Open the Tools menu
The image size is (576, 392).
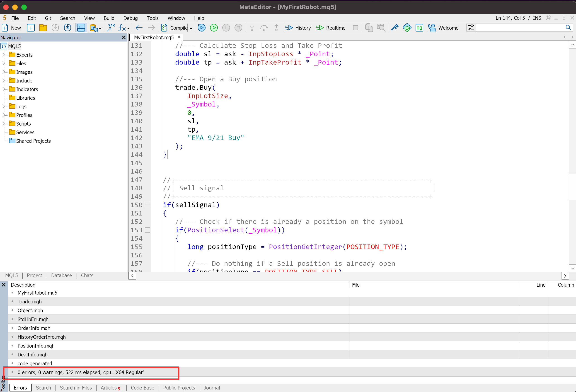(x=152, y=18)
